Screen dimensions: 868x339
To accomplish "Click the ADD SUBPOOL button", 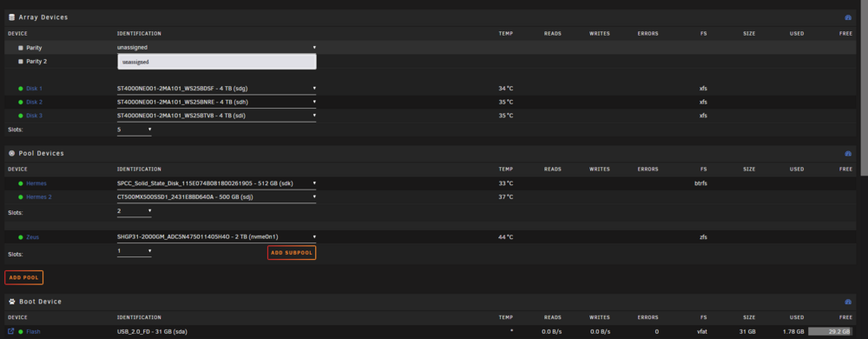I will [292, 253].
